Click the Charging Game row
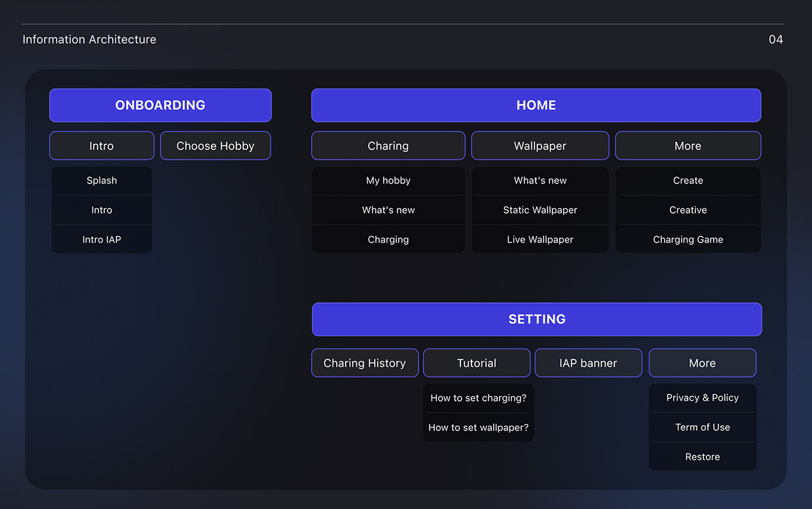This screenshot has width=812, height=509. click(688, 240)
